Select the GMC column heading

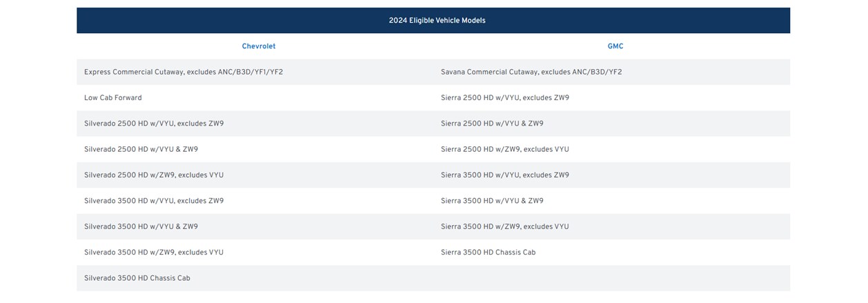(615, 46)
